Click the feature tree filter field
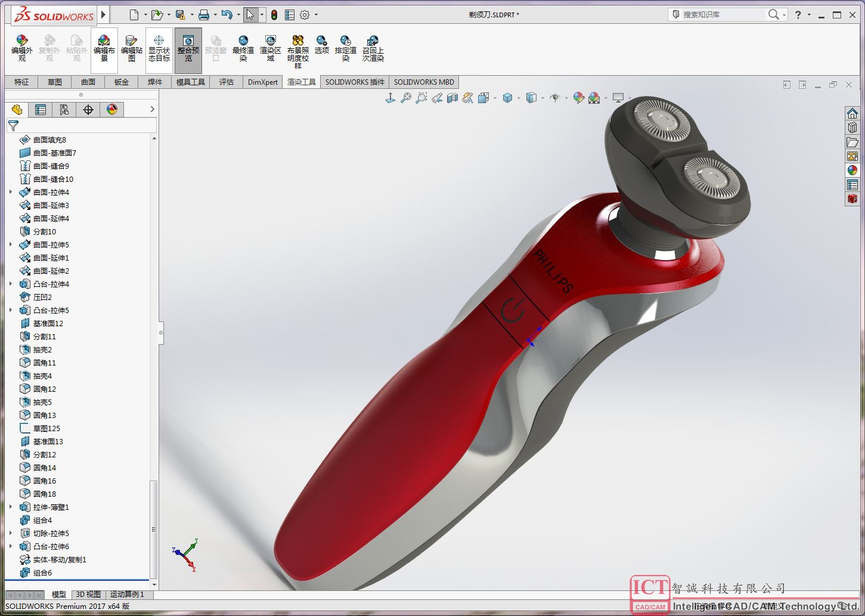 click(x=82, y=126)
